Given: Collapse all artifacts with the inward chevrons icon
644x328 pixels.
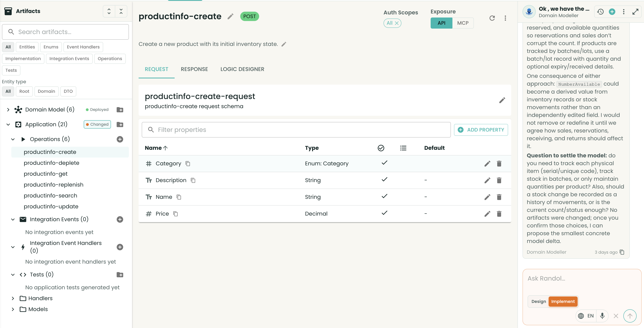Looking at the screenshot, I should click(121, 11).
